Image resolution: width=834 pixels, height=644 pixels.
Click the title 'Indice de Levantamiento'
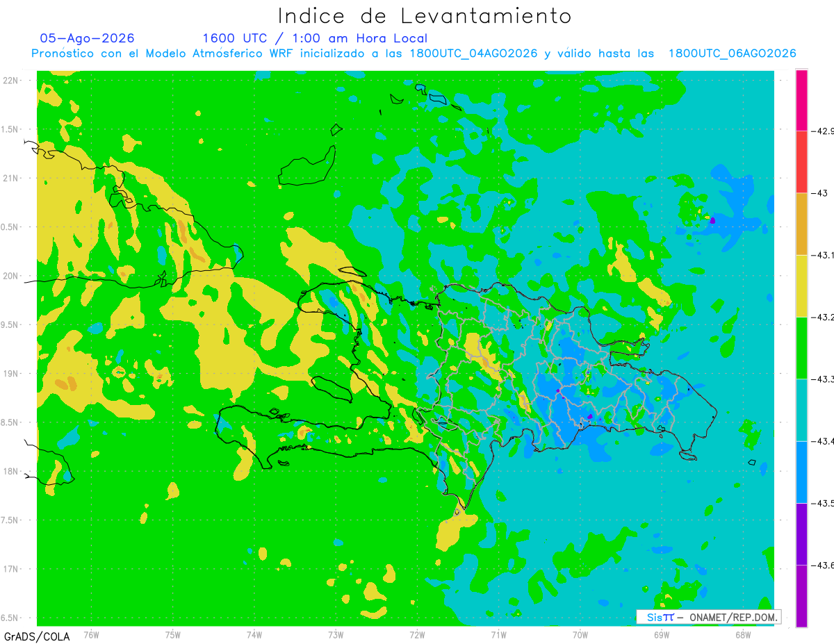click(x=425, y=15)
